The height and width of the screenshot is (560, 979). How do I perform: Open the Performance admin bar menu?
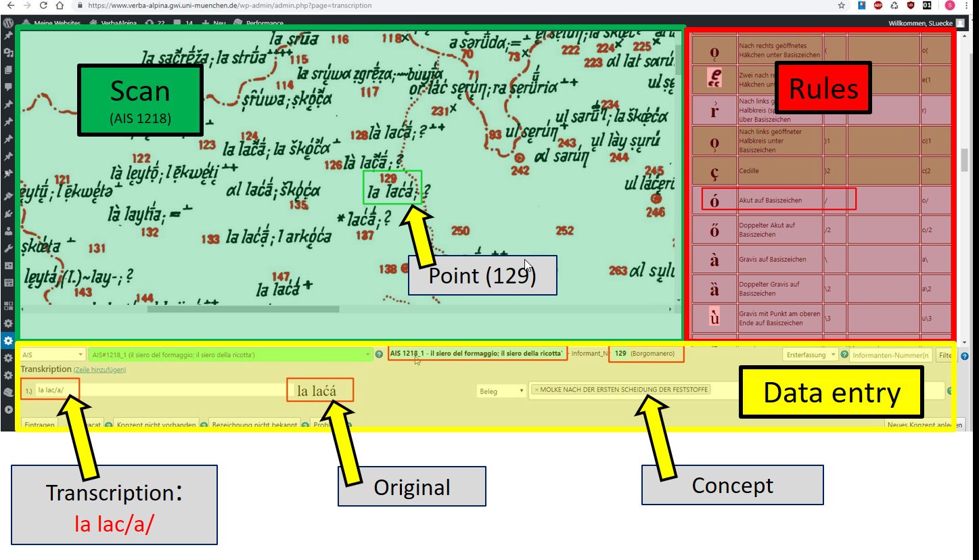(x=258, y=23)
